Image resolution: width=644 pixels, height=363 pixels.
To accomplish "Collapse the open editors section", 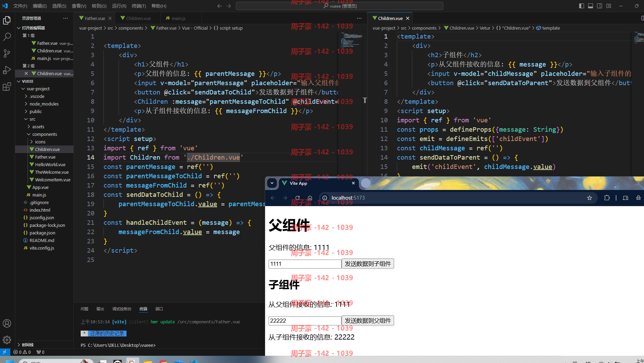I will pos(44,28).
